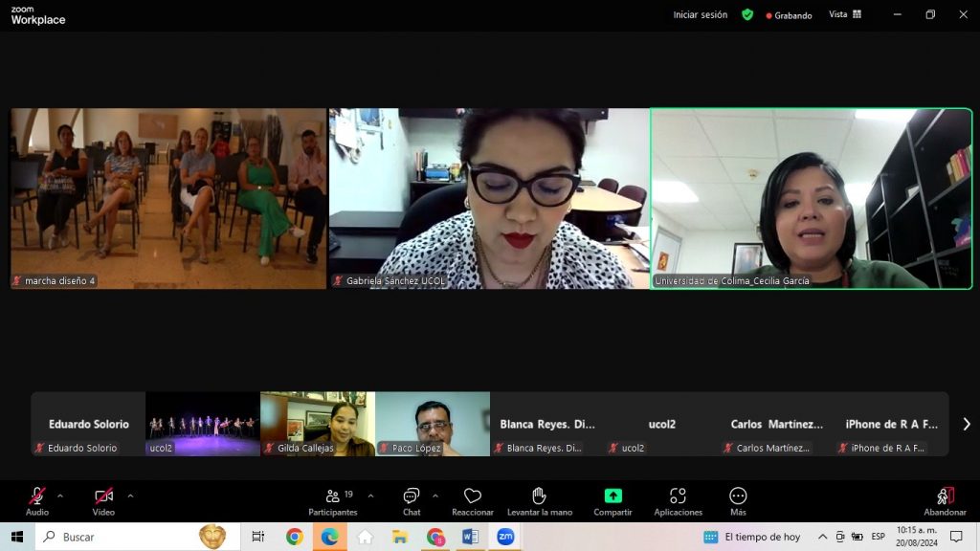
Task: Open Reaccionar heart reactions
Action: (x=472, y=500)
